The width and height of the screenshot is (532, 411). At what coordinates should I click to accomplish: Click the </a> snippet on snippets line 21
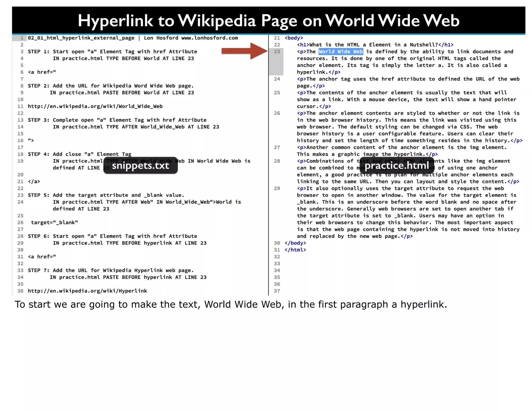coord(34,181)
